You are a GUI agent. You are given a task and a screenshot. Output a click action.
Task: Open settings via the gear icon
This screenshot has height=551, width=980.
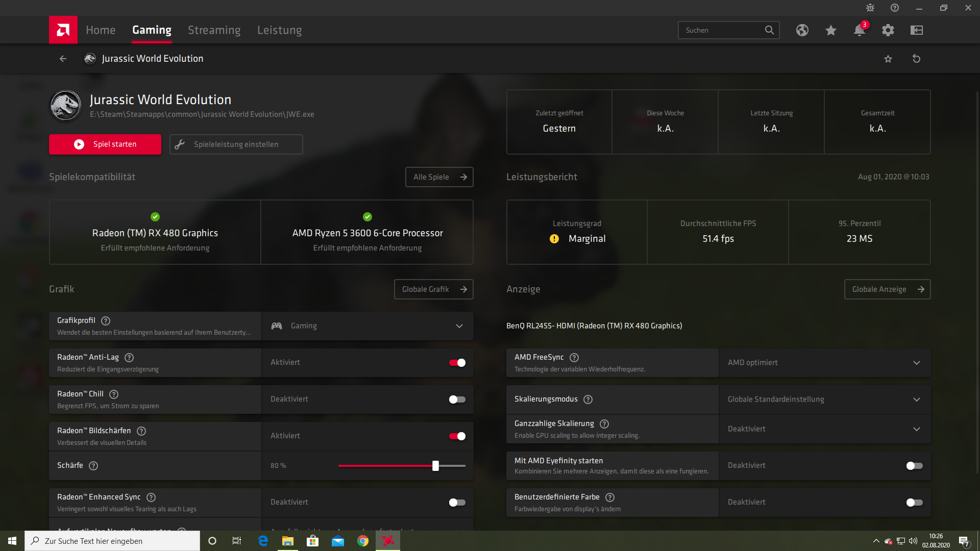(888, 31)
